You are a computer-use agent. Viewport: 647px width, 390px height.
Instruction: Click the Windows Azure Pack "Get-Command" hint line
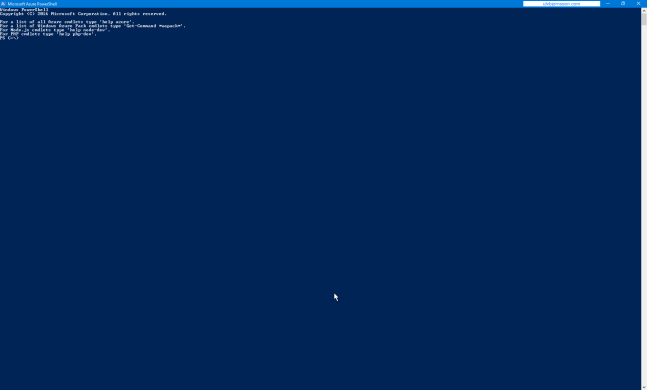point(93,26)
